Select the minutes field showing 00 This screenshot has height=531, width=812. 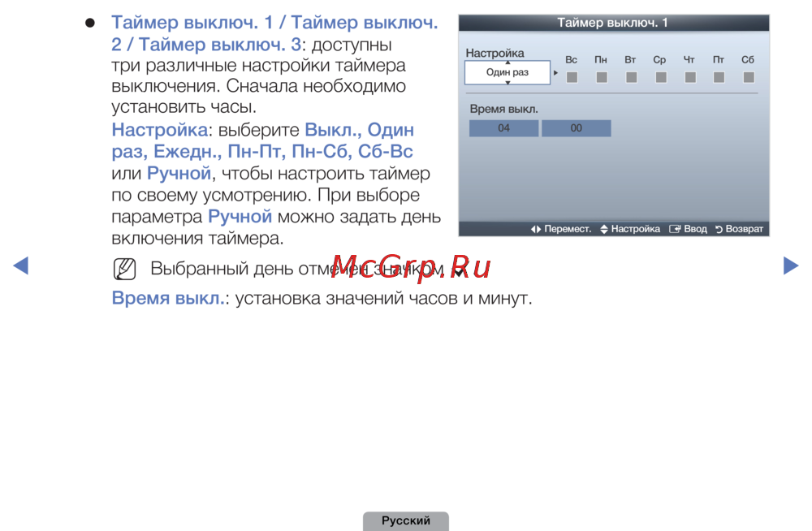pos(576,128)
